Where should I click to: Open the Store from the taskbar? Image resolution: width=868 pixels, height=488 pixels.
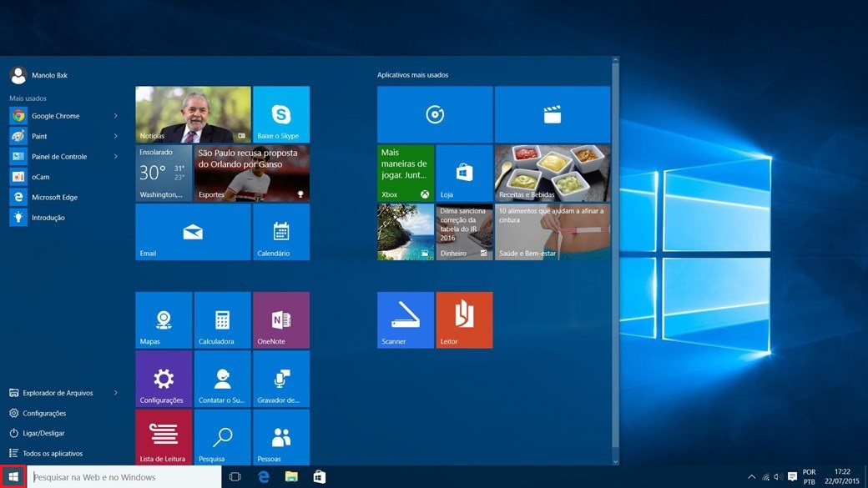[320, 477]
